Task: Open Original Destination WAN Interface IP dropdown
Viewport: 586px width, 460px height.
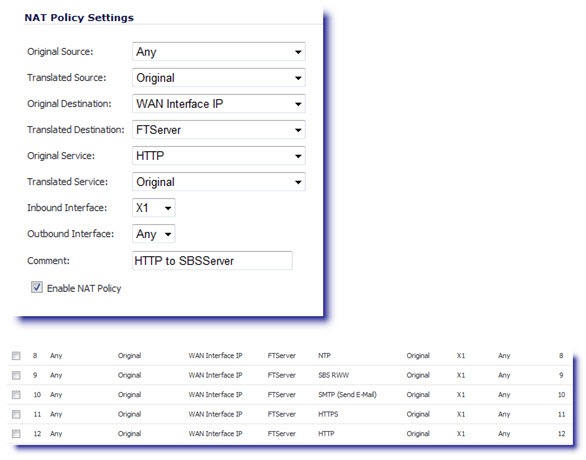Action: coord(219,104)
